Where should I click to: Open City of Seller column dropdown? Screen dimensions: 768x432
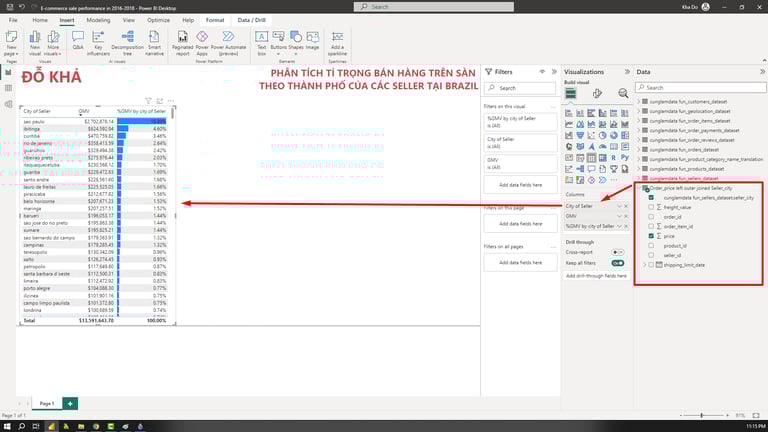pyautogui.click(x=619, y=206)
